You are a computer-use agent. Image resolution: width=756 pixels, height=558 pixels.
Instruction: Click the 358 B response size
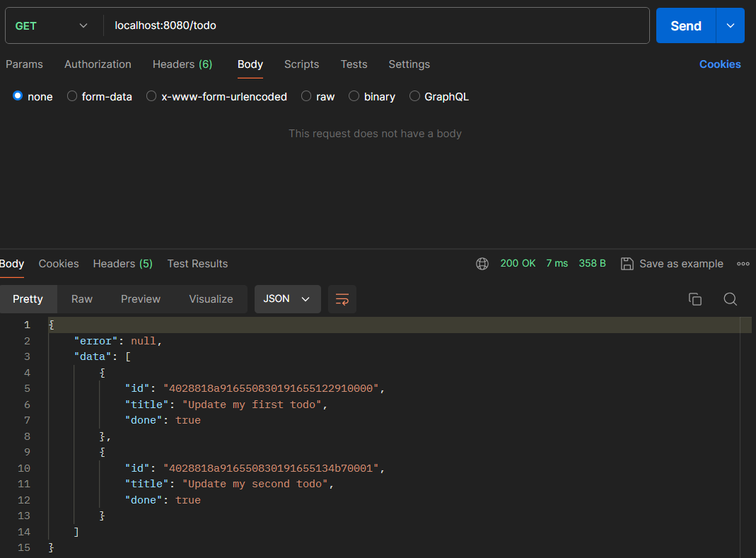592,263
